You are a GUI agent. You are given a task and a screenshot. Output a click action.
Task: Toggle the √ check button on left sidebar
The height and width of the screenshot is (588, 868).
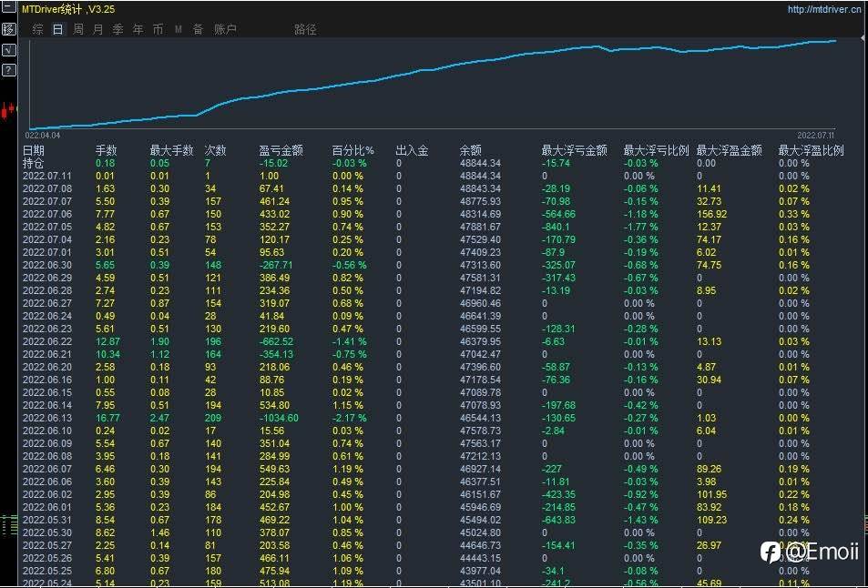coord(8,50)
